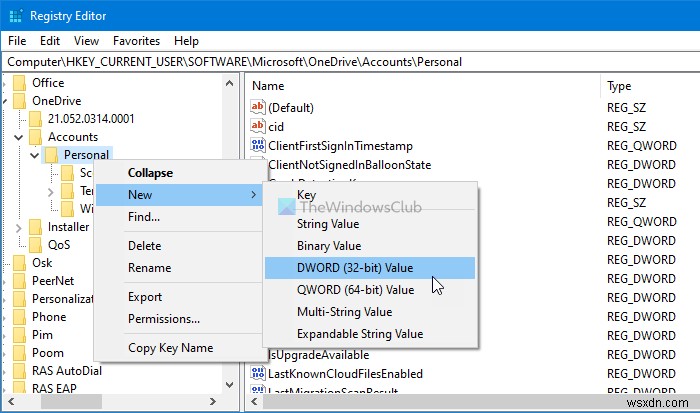Select the LastKnownCloudFilesEnabled value name

[345, 374]
